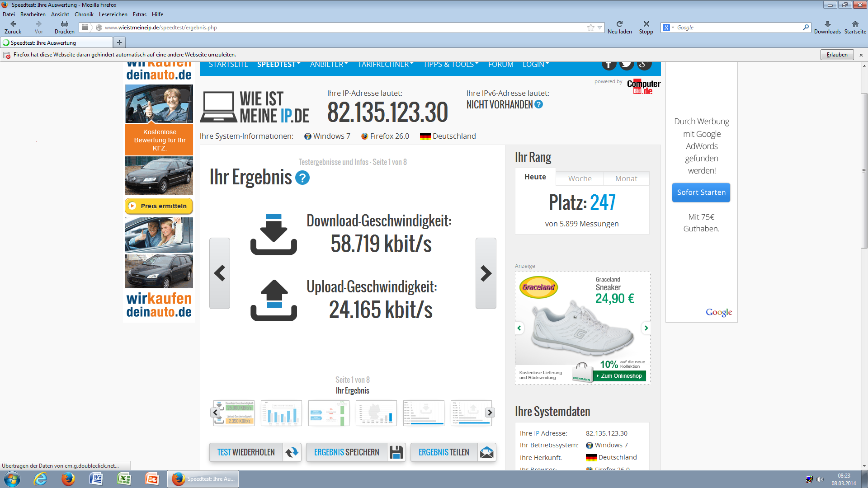868x488 pixels.
Task: Select the Heute ranking tab
Action: pos(535,177)
